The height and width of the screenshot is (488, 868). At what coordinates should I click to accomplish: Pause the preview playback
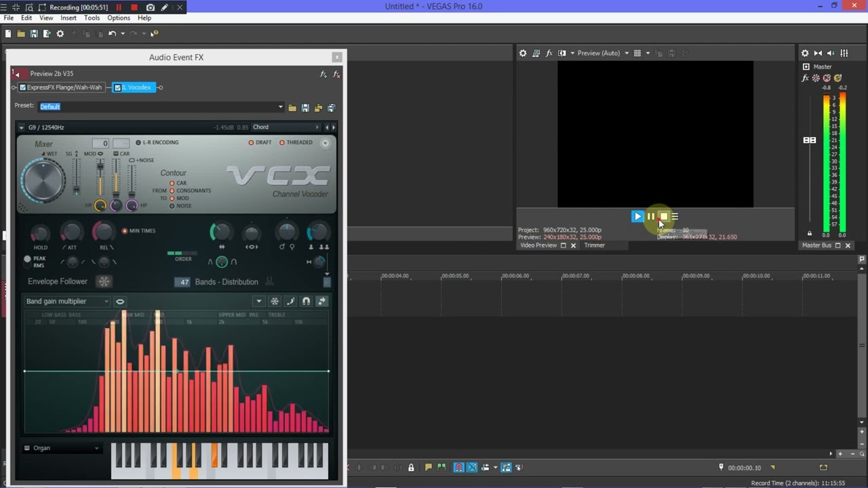coord(651,216)
